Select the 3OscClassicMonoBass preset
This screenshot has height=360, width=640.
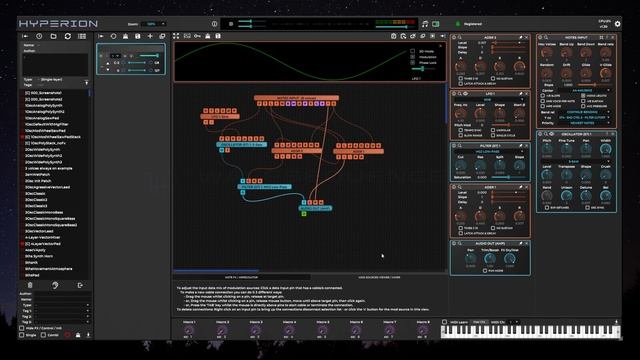pyautogui.click(x=44, y=212)
